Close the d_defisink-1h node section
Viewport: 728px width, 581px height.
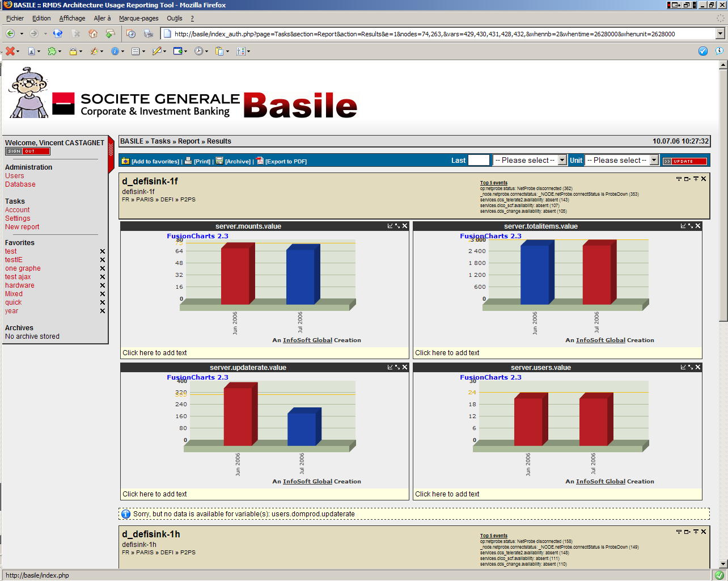(x=704, y=532)
